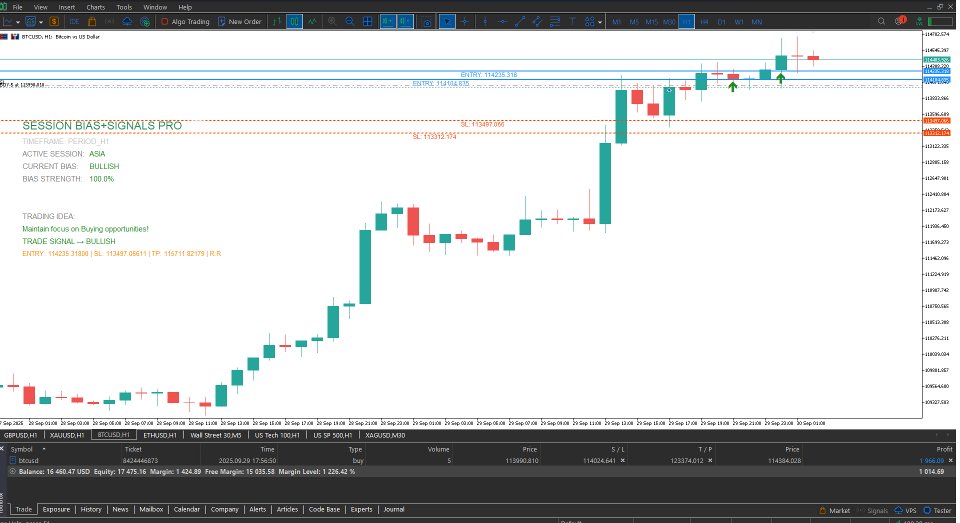Screen dimensions: 960x523
Task: Switch timeframe to M15
Action: pos(651,21)
